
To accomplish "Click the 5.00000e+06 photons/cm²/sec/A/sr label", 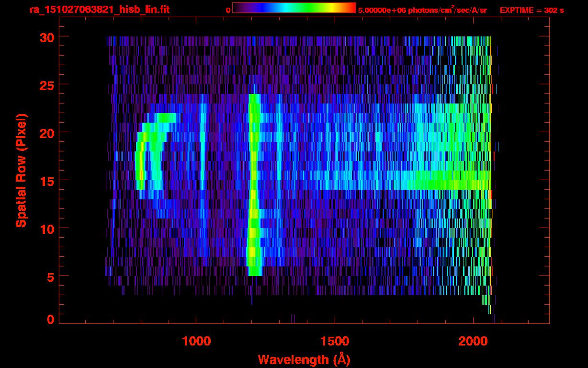I will pyautogui.click(x=422, y=10).
